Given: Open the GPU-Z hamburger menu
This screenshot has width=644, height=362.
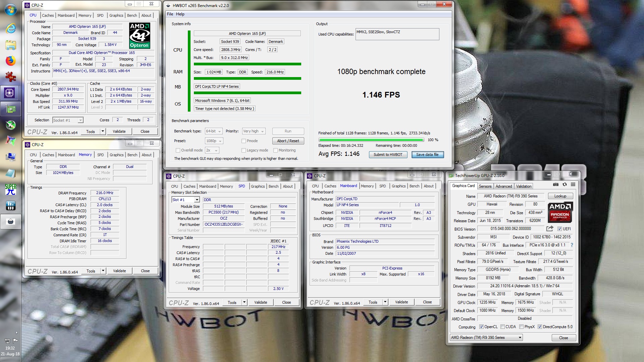Looking at the screenshot, I should (x=573, y=184).
